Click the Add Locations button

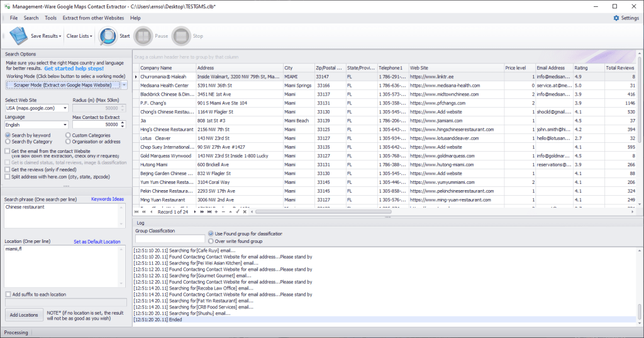coord(24,315)
